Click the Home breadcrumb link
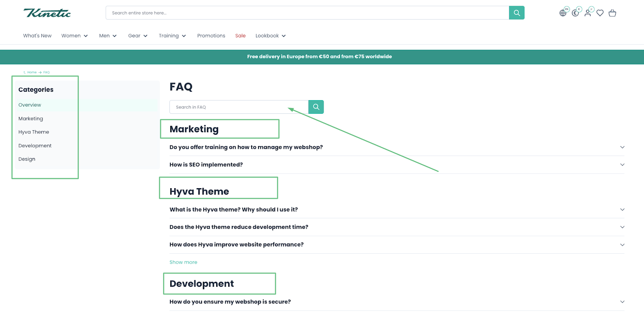Screen dimensions: 644x316 click(32, 72)
